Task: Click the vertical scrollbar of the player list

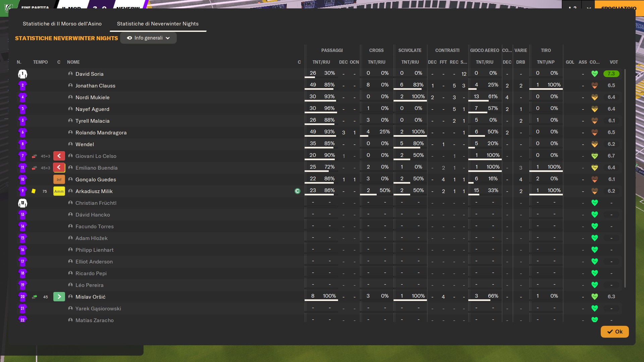Action: tap(625, 178)
